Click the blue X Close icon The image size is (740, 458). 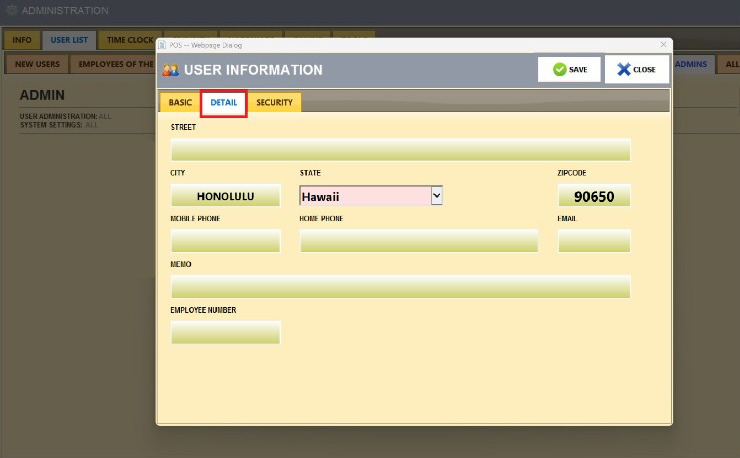click(x=623, y=69)
